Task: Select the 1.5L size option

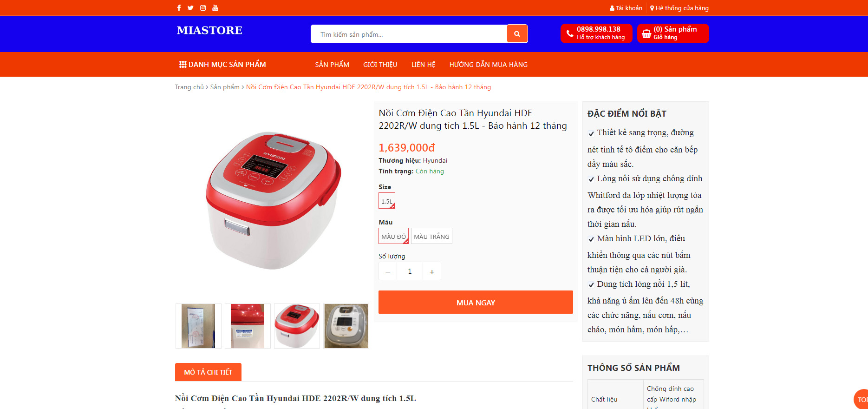Action: coord(387,201)
